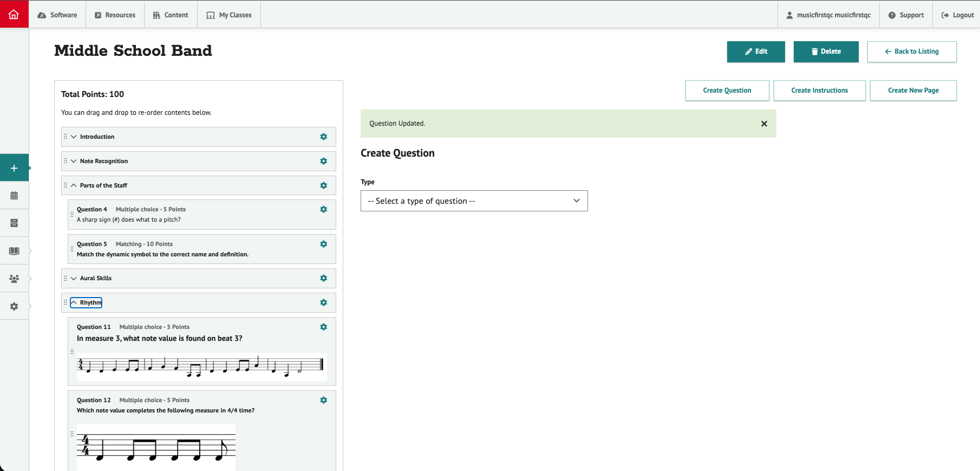The image size is (980, 471).
Task: Open the Support menu item
Action: point(906,15)
